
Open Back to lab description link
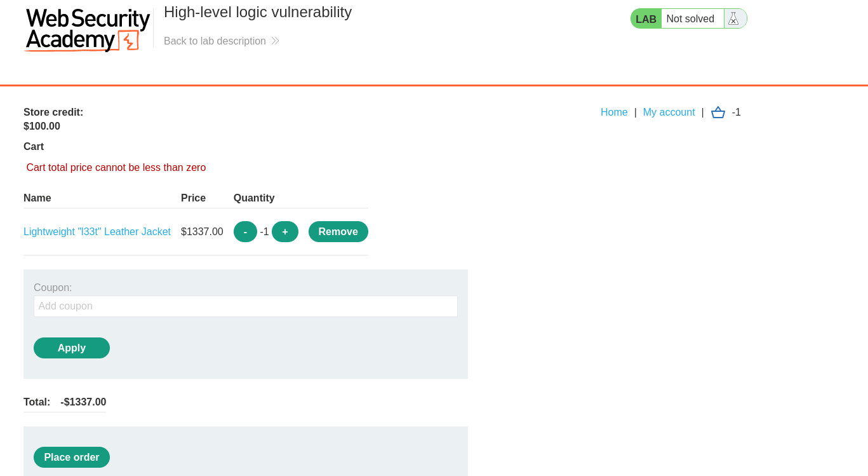point(215,41)
